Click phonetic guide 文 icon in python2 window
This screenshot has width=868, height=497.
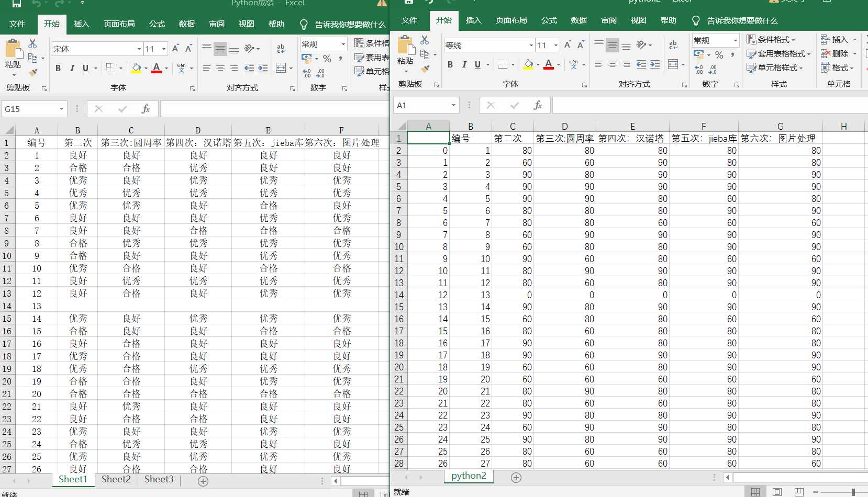coord(573,64)
